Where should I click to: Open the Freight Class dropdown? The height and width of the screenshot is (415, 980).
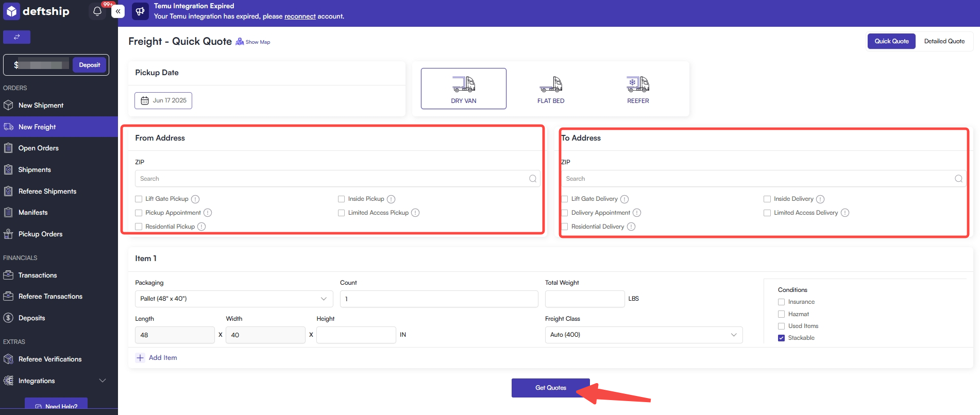(644, 335)
